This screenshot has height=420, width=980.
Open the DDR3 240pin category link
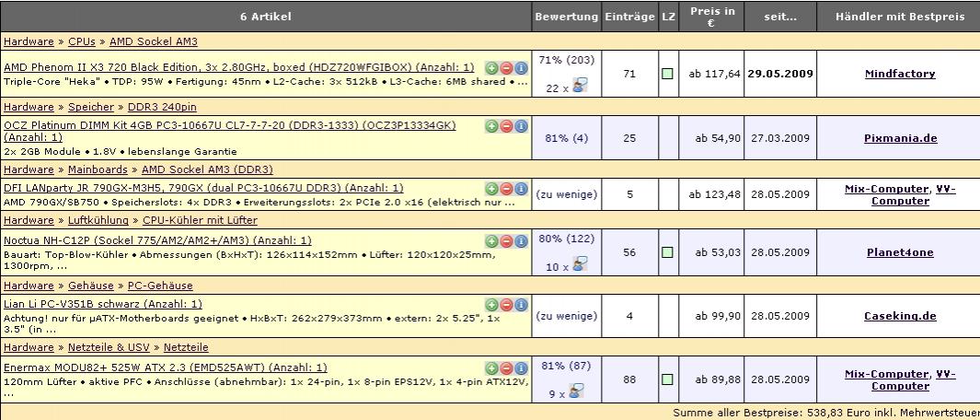pyautogui.click(x=162, y=107)
